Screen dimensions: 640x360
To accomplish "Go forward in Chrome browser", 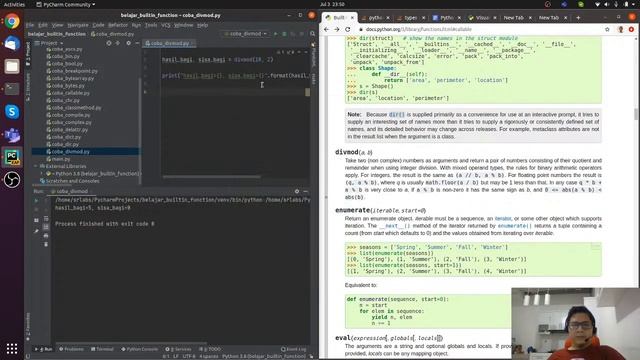I will pos(337,29).
